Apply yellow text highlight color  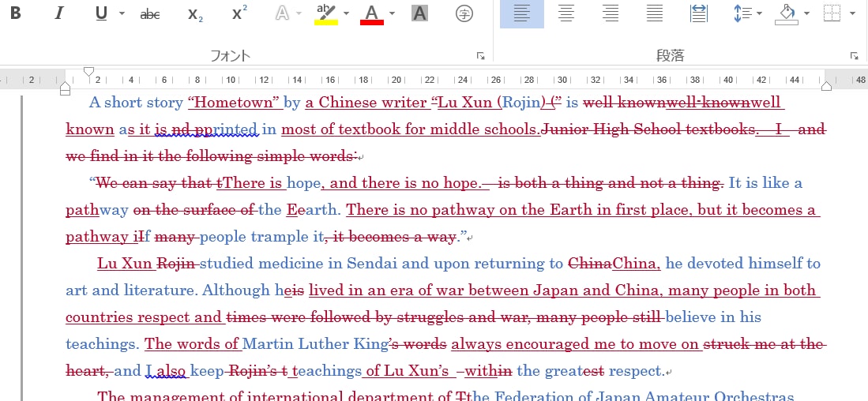[326, 13]
